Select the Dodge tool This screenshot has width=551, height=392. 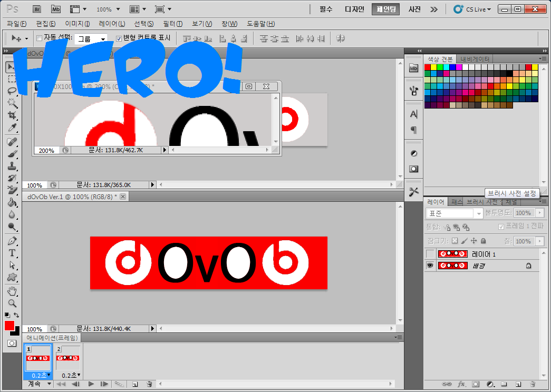pos(12,227)
